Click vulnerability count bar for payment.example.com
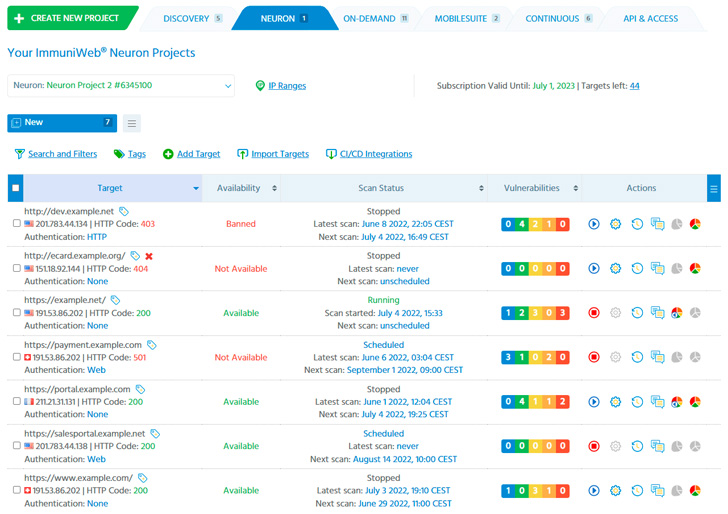 (x=535, y=357)
